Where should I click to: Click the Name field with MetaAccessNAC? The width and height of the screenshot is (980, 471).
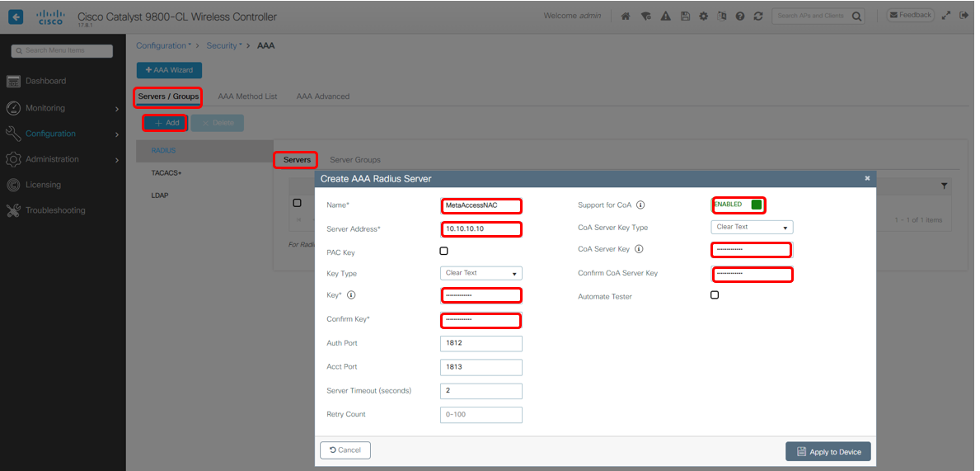click(x=481, y=205)
